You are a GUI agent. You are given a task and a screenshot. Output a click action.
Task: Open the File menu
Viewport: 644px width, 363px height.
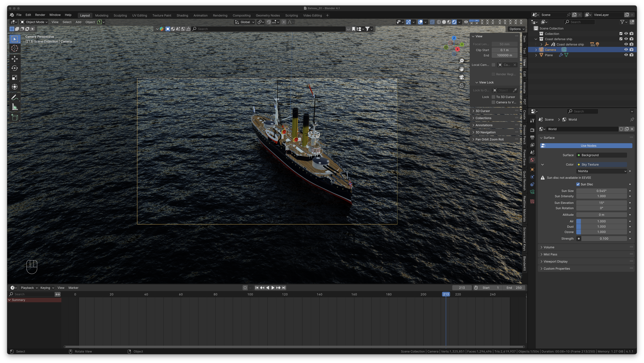tap(19, 15)
